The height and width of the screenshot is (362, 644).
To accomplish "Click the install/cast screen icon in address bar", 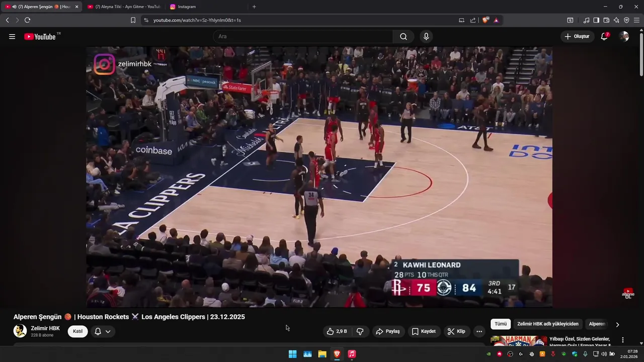I will (x=461, y=20).
